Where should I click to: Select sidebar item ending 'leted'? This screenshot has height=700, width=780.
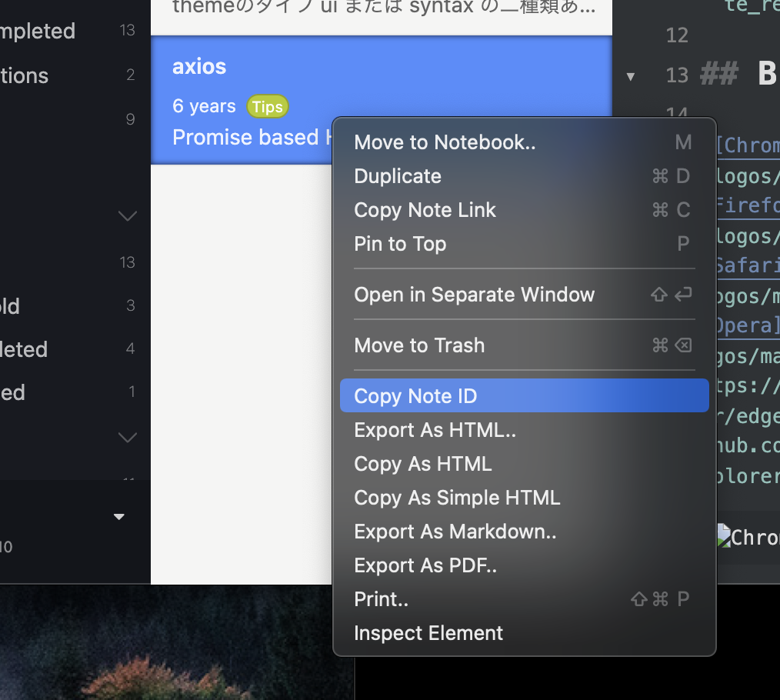tap(75, 349)
